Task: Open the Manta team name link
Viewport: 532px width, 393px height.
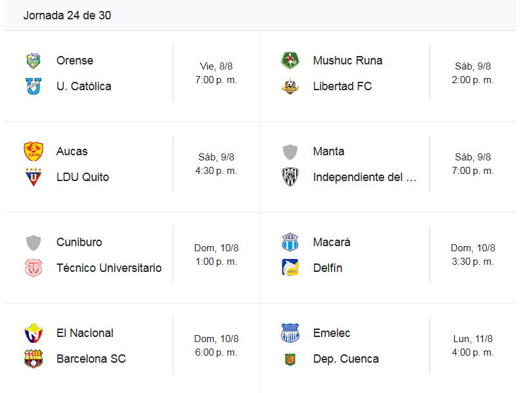Action: (328, 151)
